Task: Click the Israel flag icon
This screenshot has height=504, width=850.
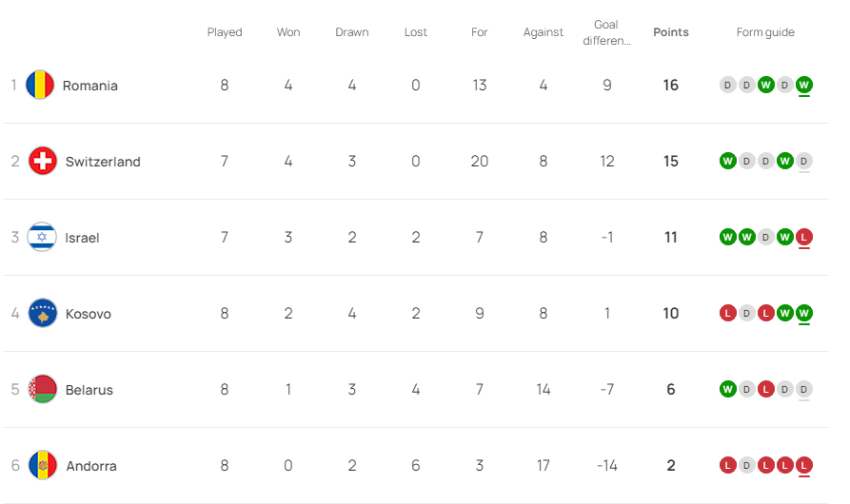Action: [x=42, y=237]
